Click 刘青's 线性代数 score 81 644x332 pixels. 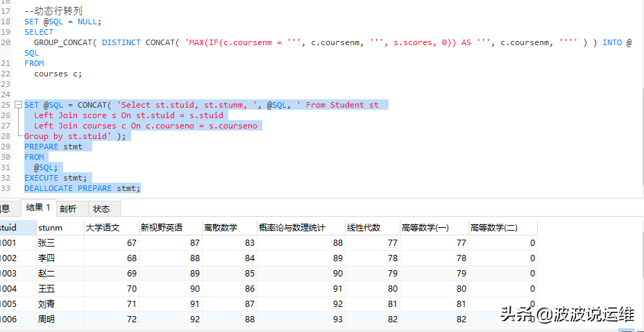click(x=373, y=304)
